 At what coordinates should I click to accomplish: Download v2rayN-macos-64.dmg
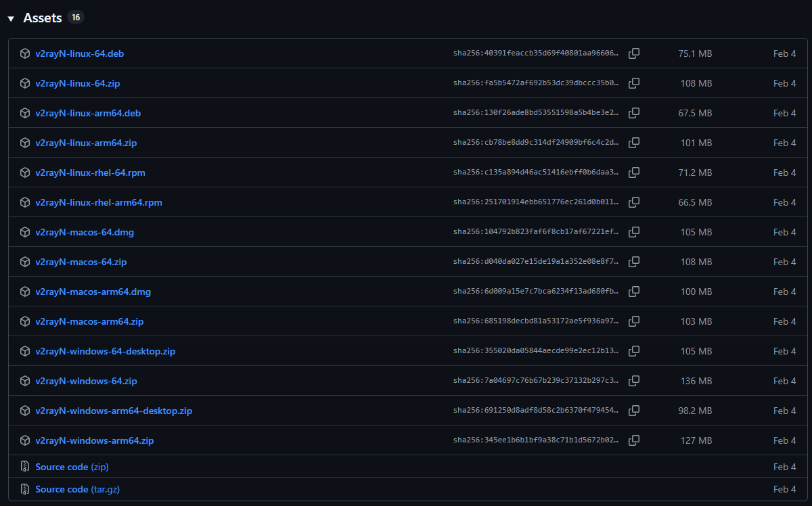(x=85, y=232)
